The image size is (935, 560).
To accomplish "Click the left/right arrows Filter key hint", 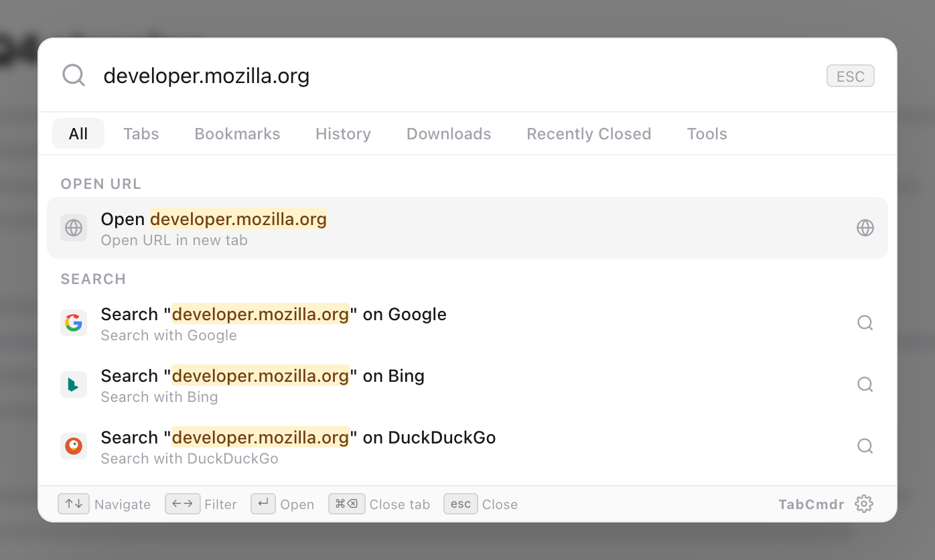I will coord(183,504).
